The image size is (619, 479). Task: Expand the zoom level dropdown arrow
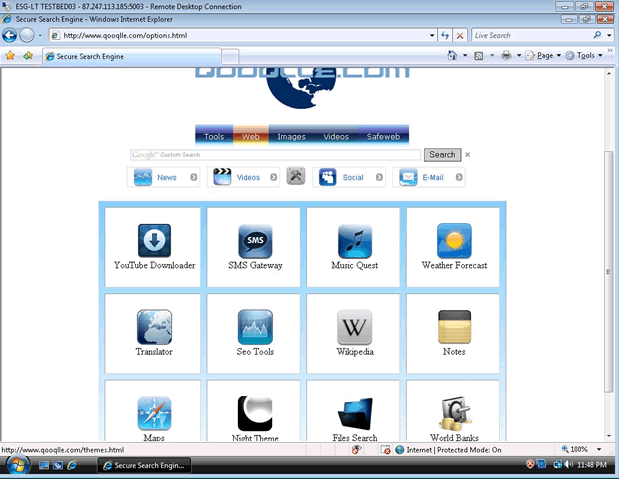click(599, 450)
